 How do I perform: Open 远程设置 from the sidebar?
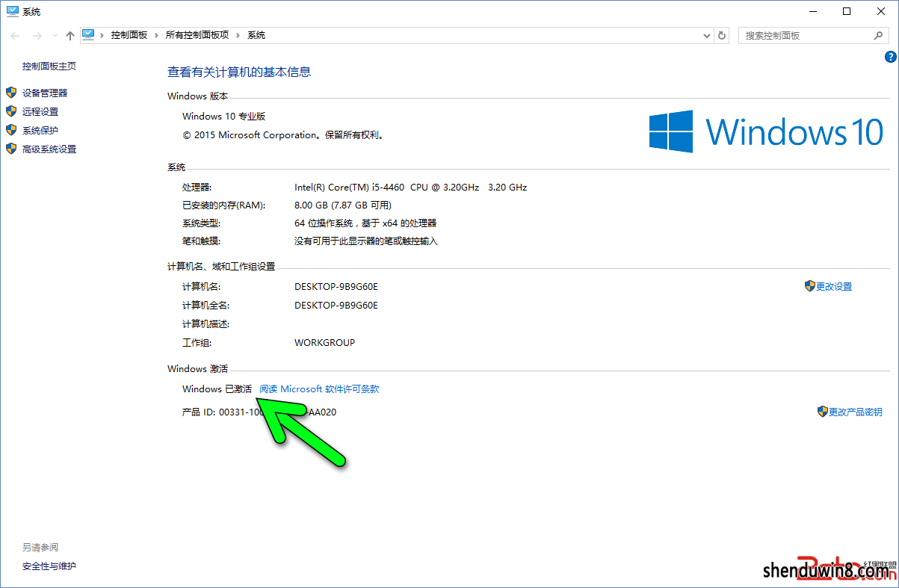pos(40,111)
